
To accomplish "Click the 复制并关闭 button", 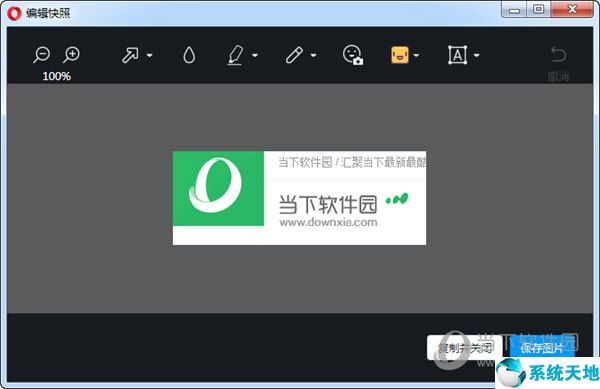I will tap(465, 347).
